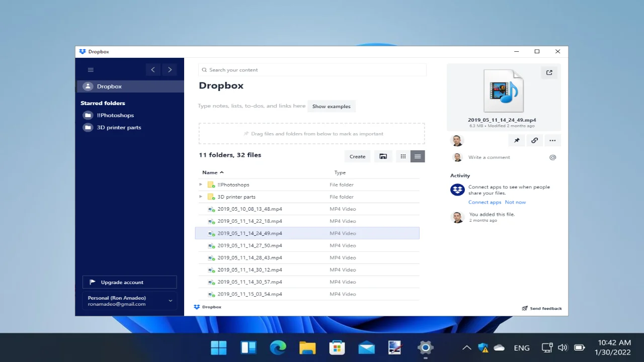Expand the !!Photoshops folder row arrow

[x=201, y=185]
